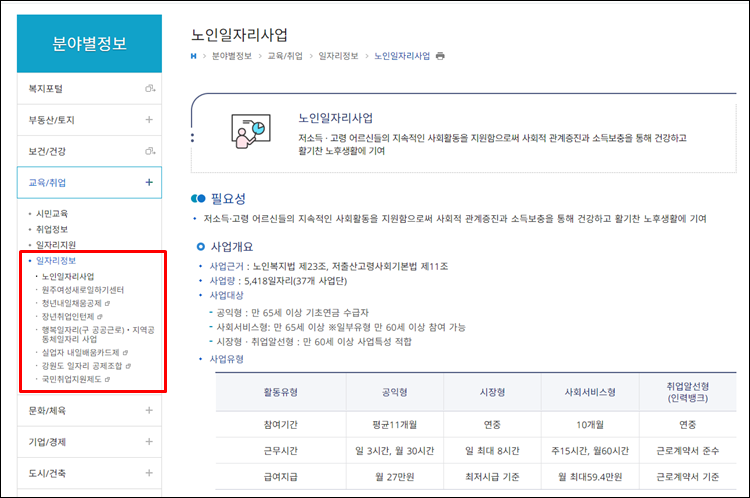The width and height of the screenshot is (750, 498).
Task: Open 국민취업지원제도 link
Action: [72, 379]
